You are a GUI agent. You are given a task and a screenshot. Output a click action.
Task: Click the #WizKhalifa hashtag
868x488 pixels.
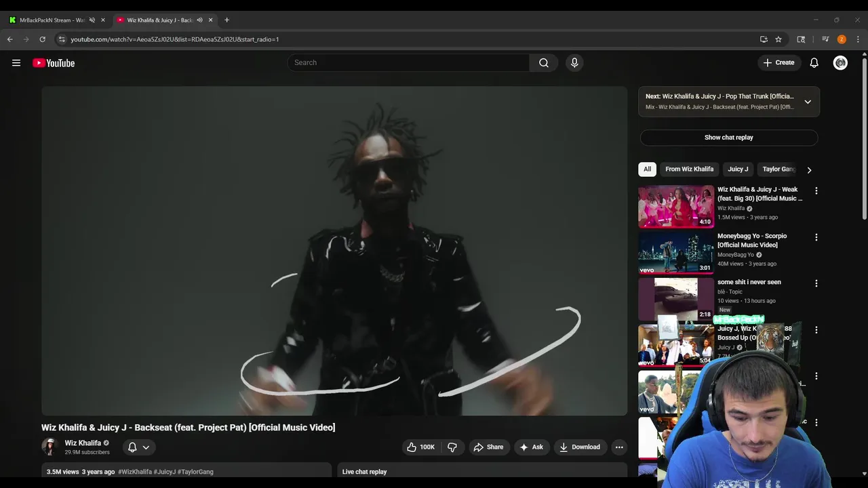[x=135, y=472]
